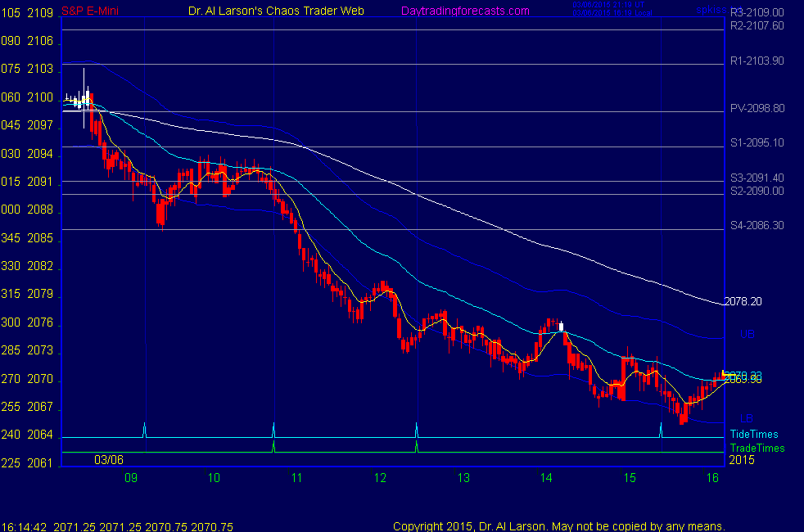
Task: Click the 2085 price on left axis
Action: tap(40, 238)
